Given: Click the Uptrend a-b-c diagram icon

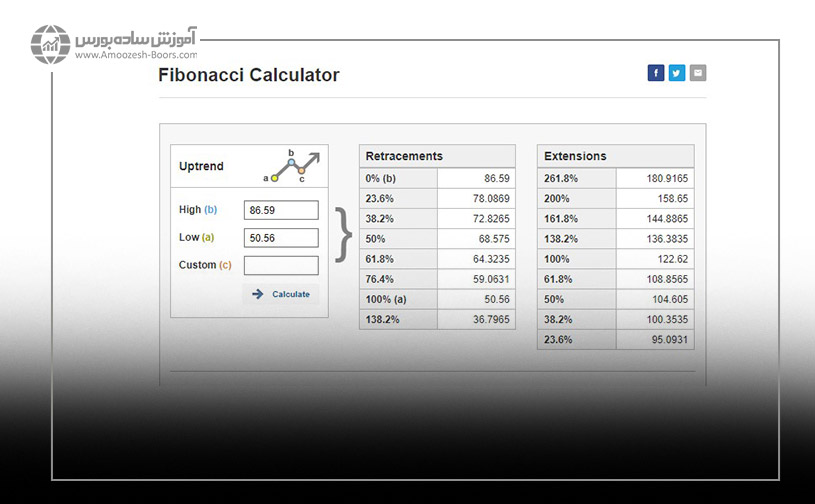Looking at the screenshot, I should pyautogui.click(x=292, y=166).
